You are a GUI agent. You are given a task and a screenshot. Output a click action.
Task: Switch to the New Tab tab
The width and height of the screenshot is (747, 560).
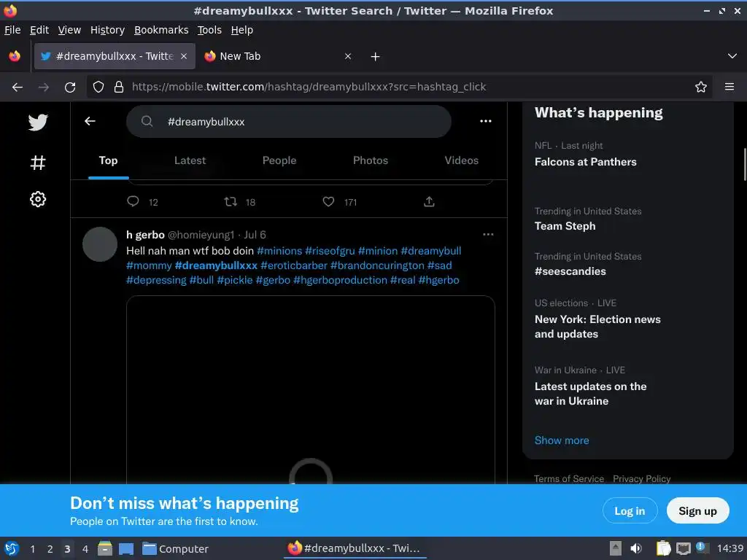pyautogui.click(x=279, y=56)
